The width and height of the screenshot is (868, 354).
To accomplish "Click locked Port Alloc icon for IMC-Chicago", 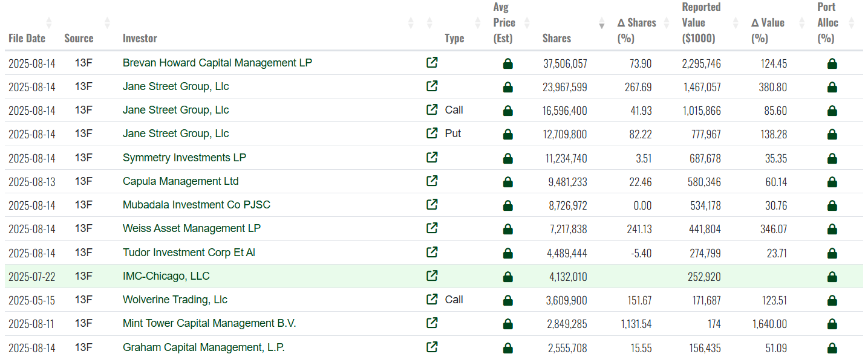I will point(832,277).
